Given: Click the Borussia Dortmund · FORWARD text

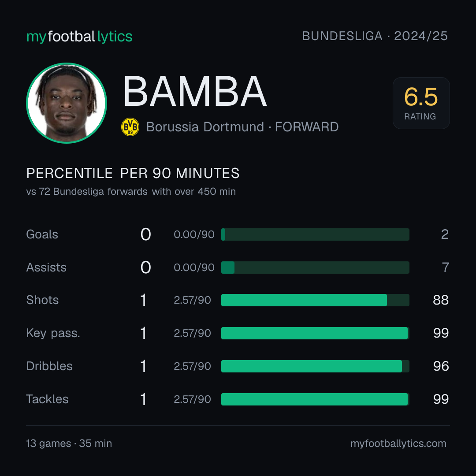Looking at the screenshot, I should tap(242, 127).
